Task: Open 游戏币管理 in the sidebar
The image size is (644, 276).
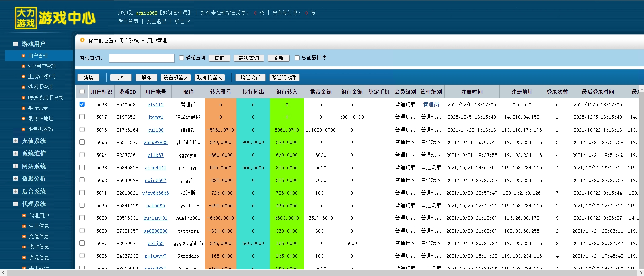Action: point(40,87)
